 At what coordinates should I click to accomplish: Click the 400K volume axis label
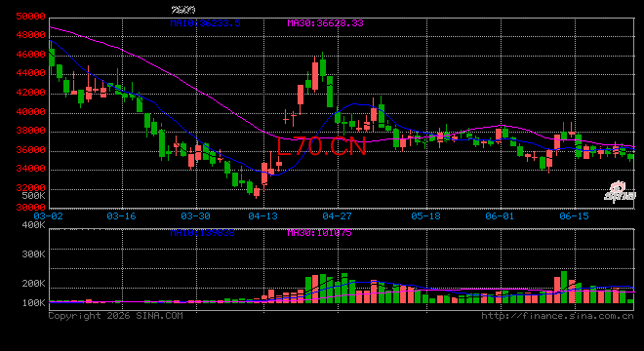click(34, 225)
